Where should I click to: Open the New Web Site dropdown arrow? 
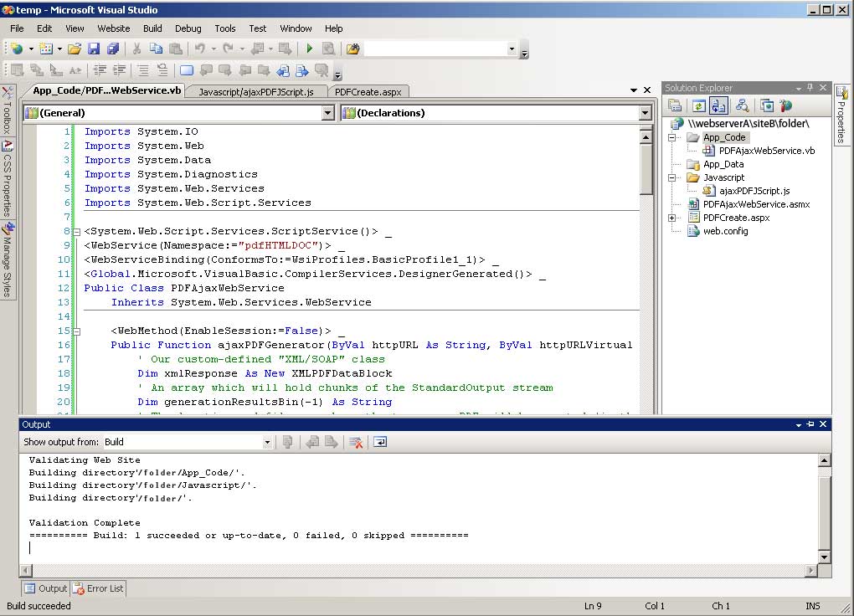(31, 49)
